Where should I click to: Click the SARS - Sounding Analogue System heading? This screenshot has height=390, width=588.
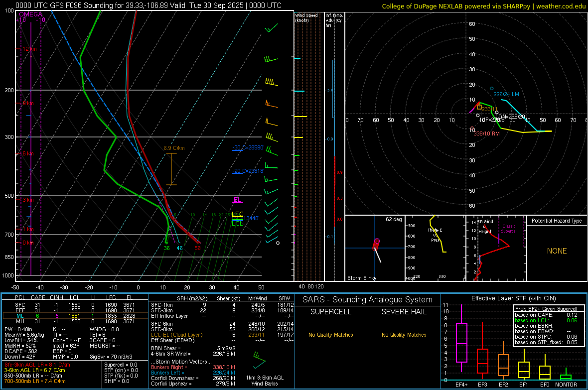click(368, 300)
